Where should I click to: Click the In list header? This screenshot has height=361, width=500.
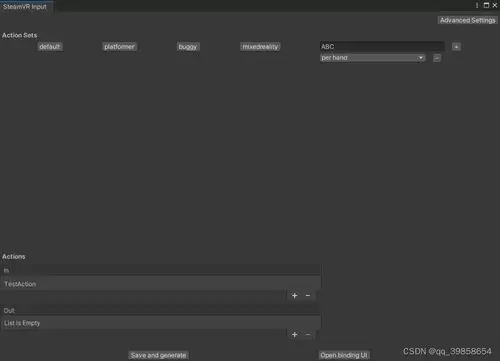[x=161, y=270]
